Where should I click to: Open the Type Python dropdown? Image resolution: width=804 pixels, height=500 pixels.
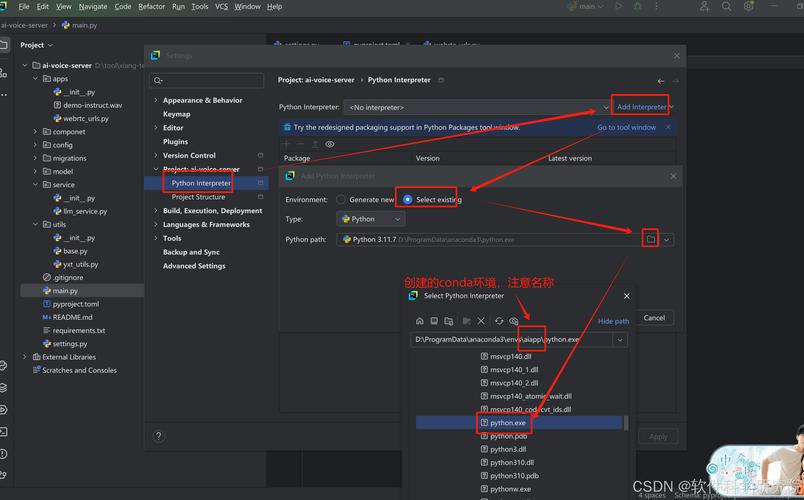point(371,219)
